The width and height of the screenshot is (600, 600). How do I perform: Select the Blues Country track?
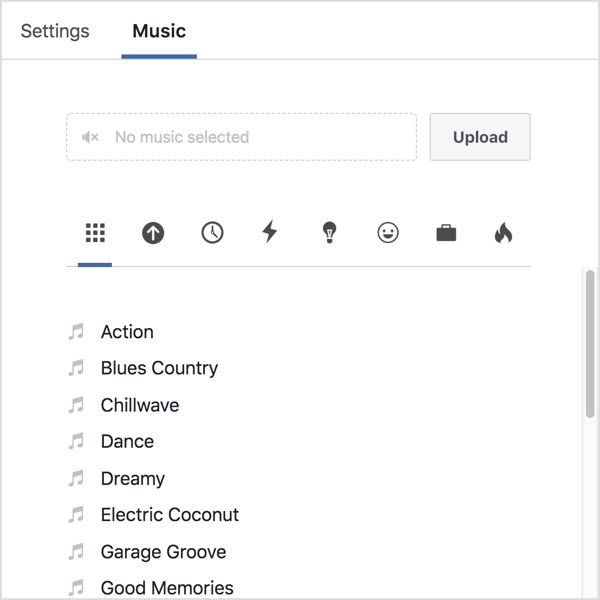point(159,368)
